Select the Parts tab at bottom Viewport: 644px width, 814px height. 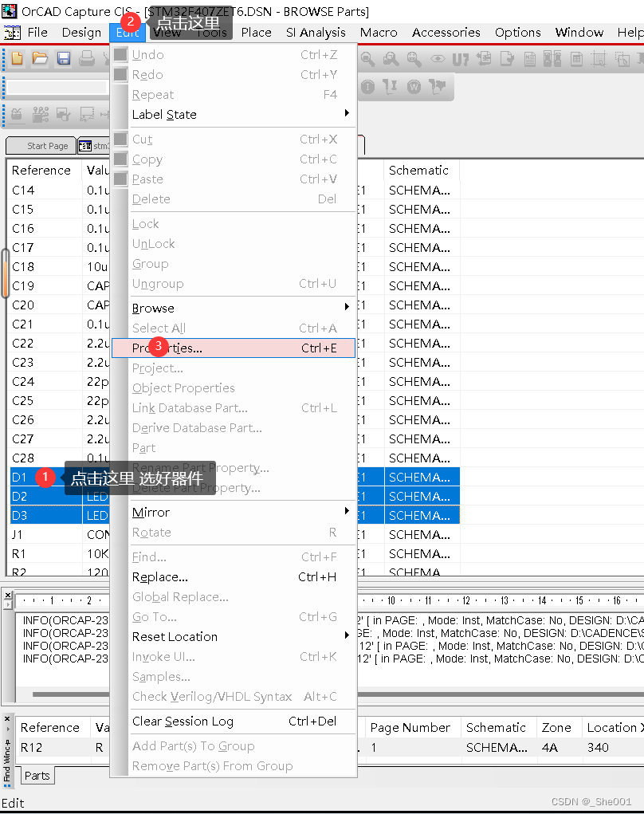click(x=37, y=776)
